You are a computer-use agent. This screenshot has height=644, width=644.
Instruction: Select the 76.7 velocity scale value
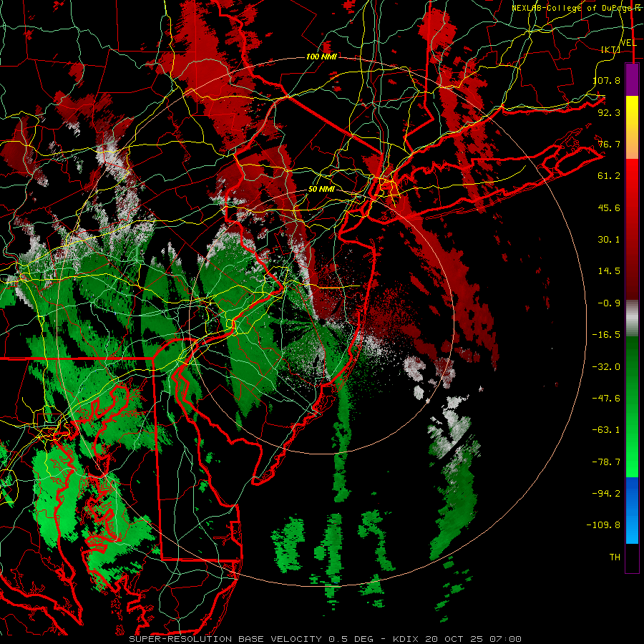(x=609, y=144)
